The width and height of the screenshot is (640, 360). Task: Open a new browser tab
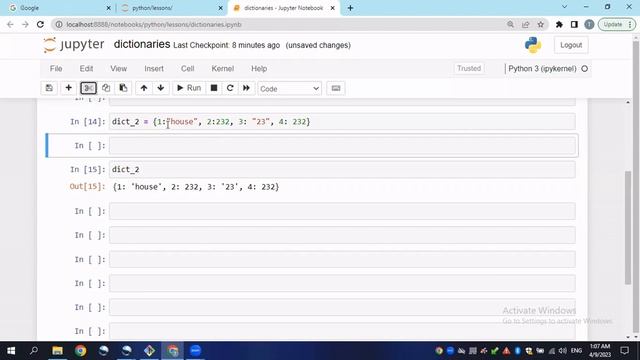[x=350, y=8]
